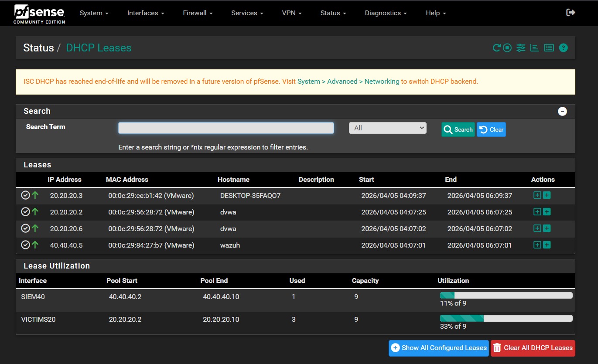Click the Show All Configured Leases button

[438, 348]
